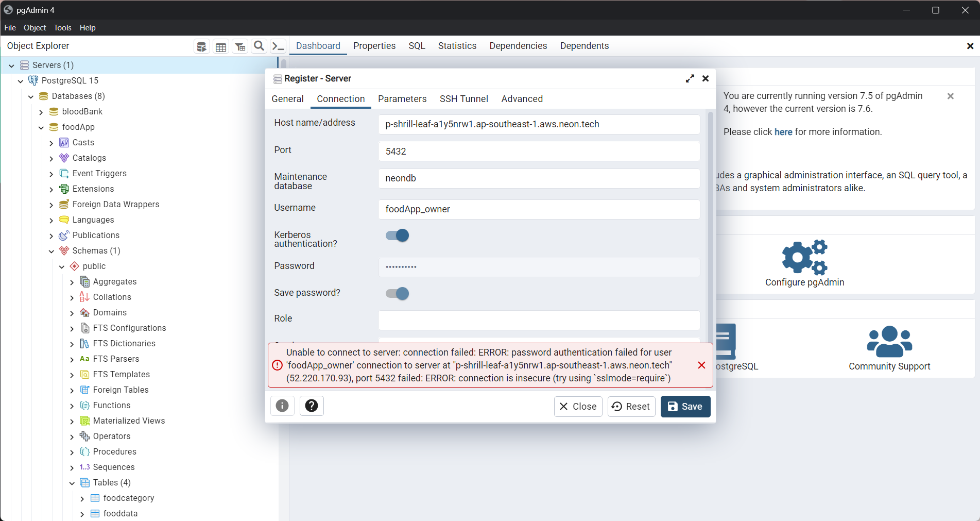Image resolution: width=980 pixels, height=521 pixels.
Task: Click inside the Host name/address field
Action: click(x=539, y=124)
